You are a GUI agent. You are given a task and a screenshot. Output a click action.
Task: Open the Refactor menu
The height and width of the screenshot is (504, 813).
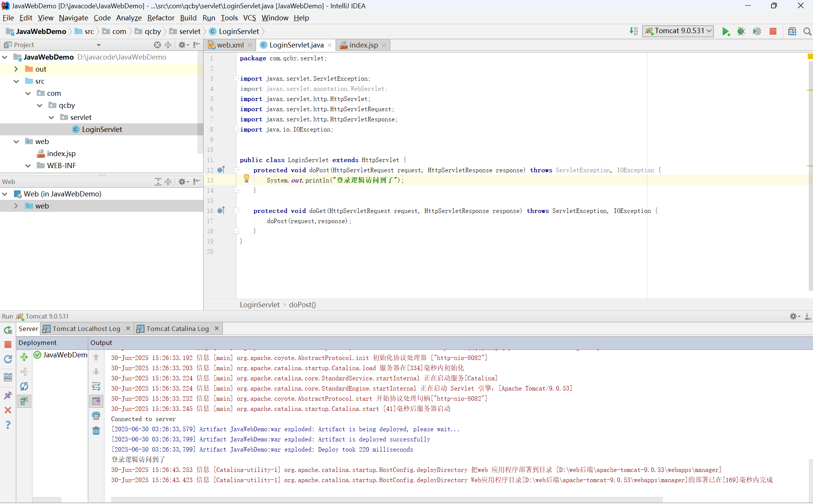pyautogui.click(x=161, y=18)
